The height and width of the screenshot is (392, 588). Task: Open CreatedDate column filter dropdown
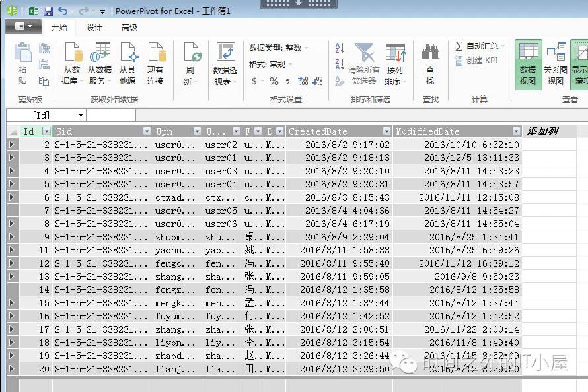(x=387, y=131)
